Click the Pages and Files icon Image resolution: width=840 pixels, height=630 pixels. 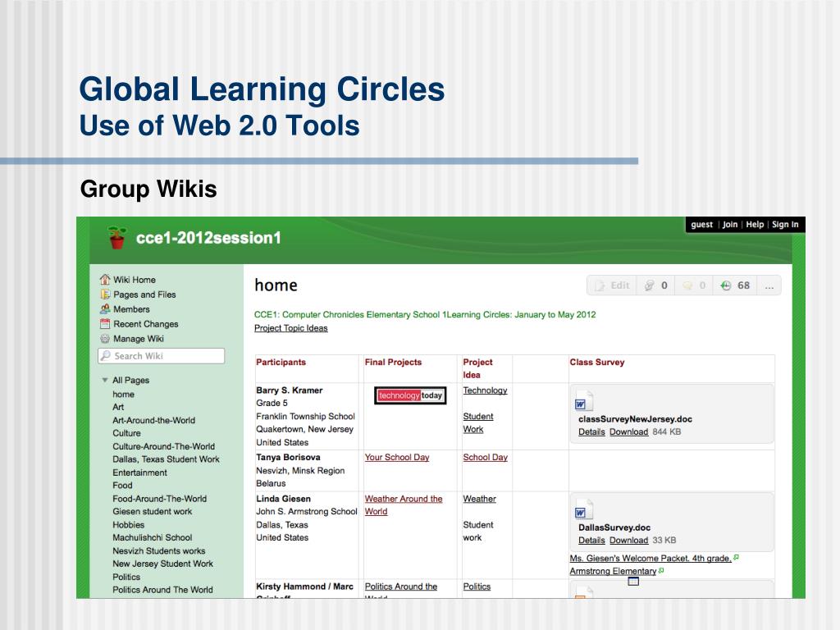pos(105,294)
